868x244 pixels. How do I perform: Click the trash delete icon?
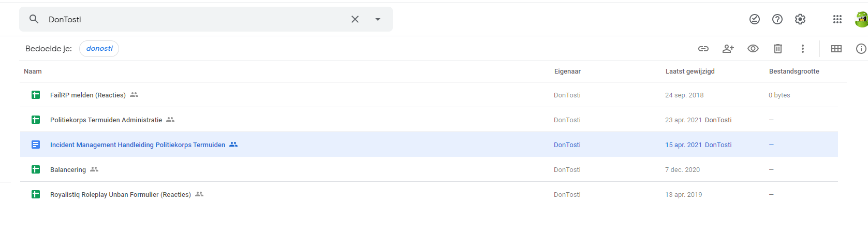coord(777,49)
